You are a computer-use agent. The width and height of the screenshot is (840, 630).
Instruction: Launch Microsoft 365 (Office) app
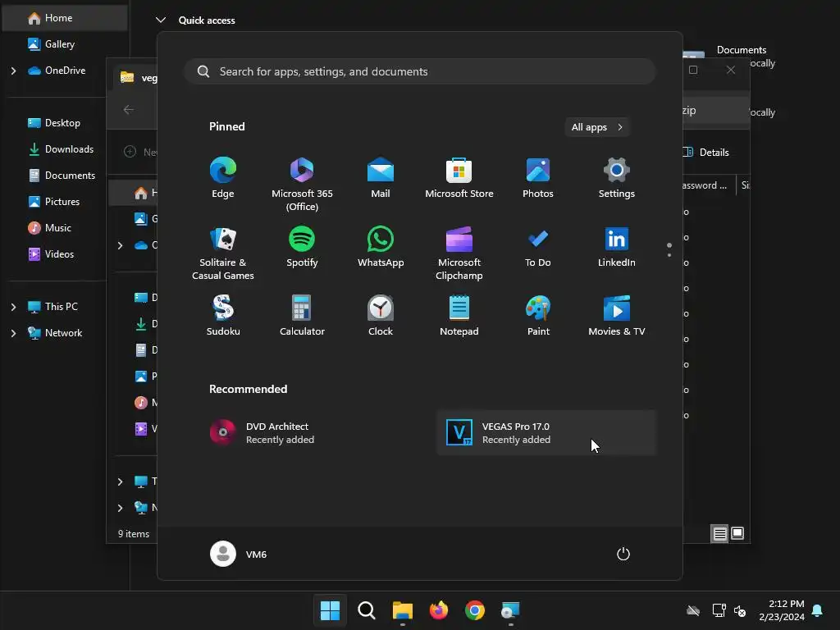[x=302, y=185]
